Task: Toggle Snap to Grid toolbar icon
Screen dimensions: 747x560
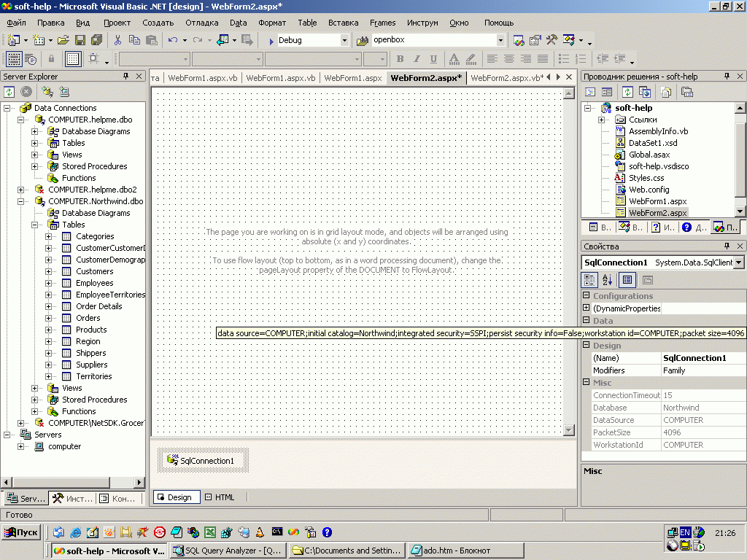Action: (x=94, y=59)
